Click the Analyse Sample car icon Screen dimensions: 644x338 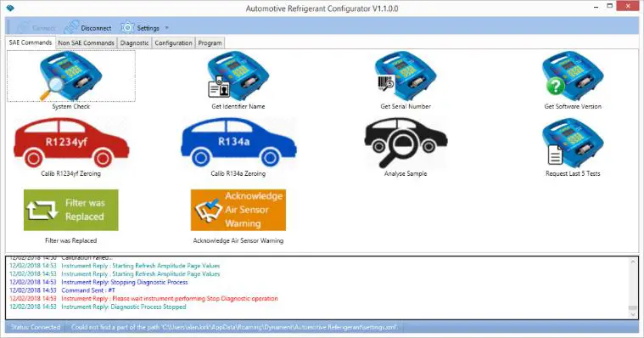(x=406, y=143)
